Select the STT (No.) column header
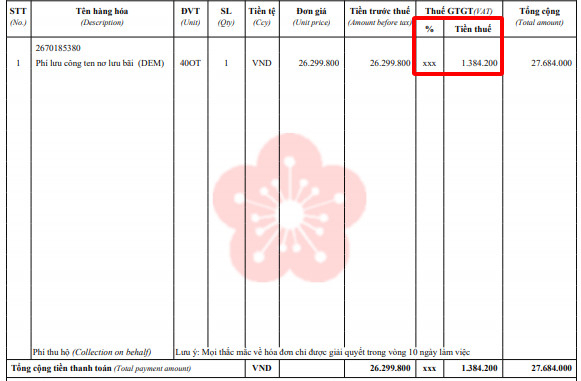581x381 pixels. point(18,17)
